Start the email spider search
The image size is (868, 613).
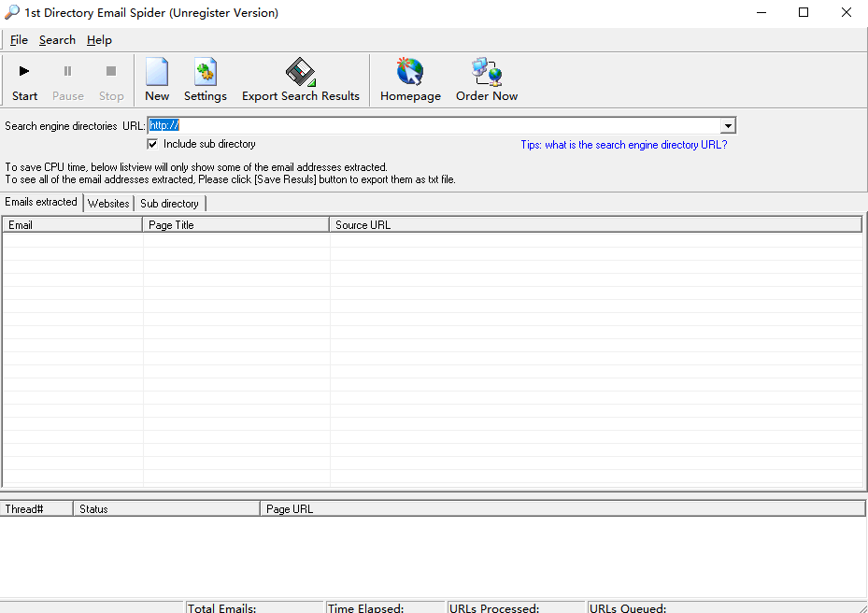tap(24, 80)
